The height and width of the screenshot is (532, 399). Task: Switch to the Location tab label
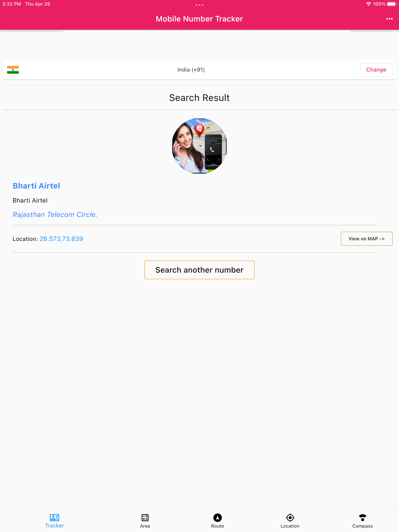pos(290,526)
